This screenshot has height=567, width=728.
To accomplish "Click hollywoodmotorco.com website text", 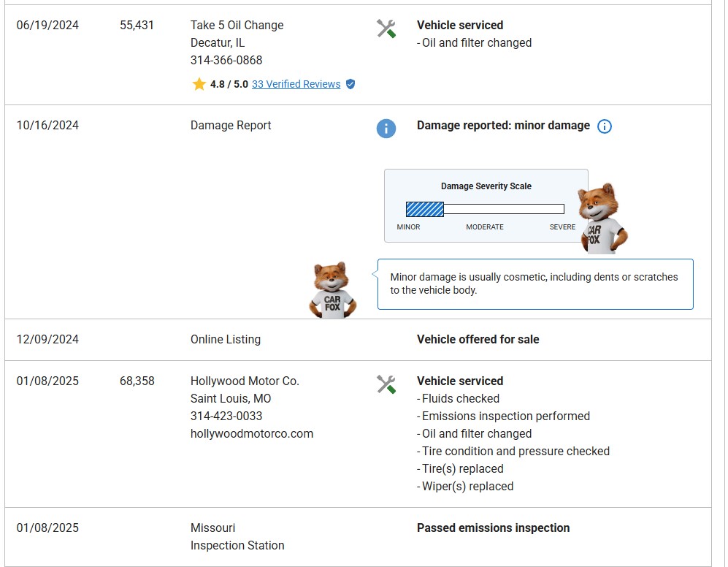I will coord(252,433).
